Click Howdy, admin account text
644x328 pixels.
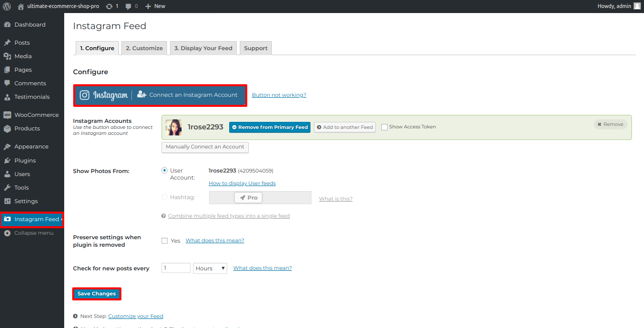614,6
